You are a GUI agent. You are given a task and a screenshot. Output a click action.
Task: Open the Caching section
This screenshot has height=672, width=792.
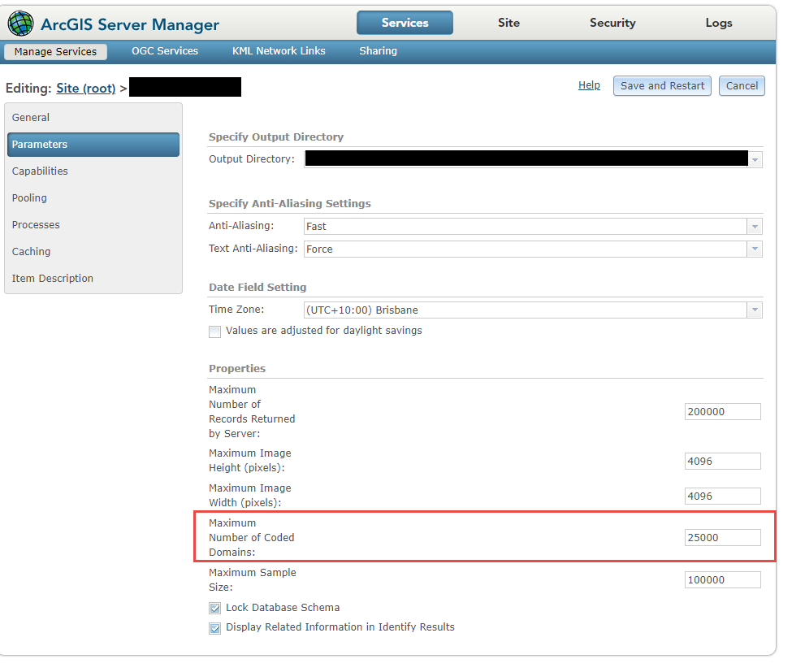[93, 252]
